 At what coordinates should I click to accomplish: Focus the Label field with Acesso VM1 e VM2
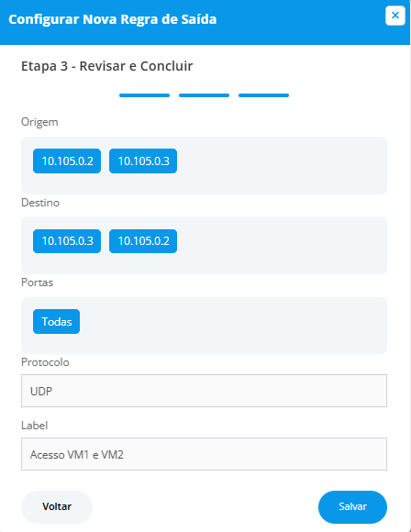(x=204, y=454)
